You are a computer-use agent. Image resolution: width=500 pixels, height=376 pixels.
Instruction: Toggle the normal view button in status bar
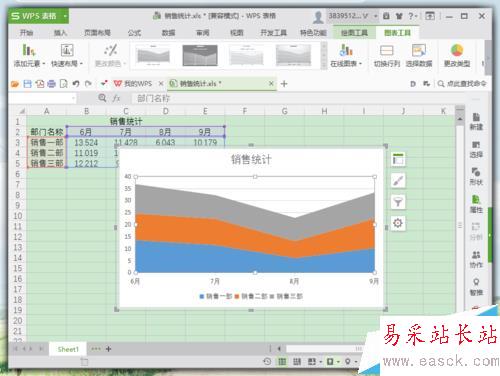pos(282,362)
